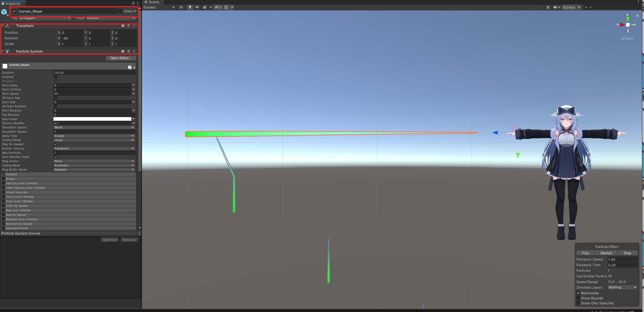The width and height of the screenshot is (644, 312).
Task: Open scene camera settings icon
Action: 555,7
